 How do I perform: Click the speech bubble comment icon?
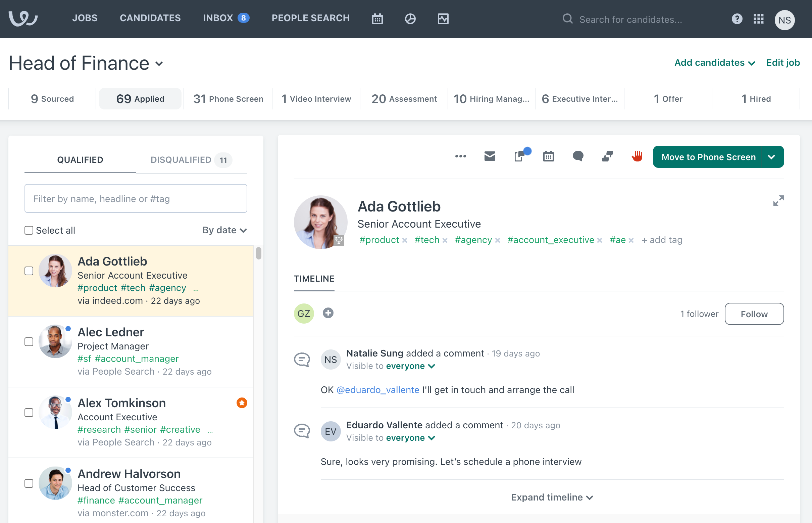(x=578, y=156)
